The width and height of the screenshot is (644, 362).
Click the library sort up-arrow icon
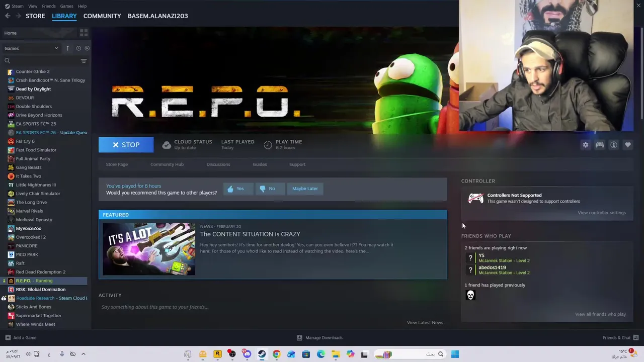click(67, 48)
